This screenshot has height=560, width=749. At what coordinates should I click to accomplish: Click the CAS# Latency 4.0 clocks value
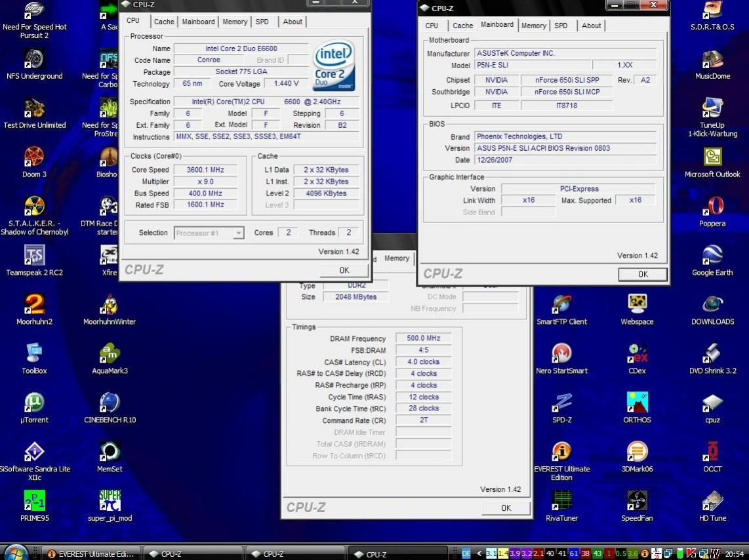(x=423, y=362)
